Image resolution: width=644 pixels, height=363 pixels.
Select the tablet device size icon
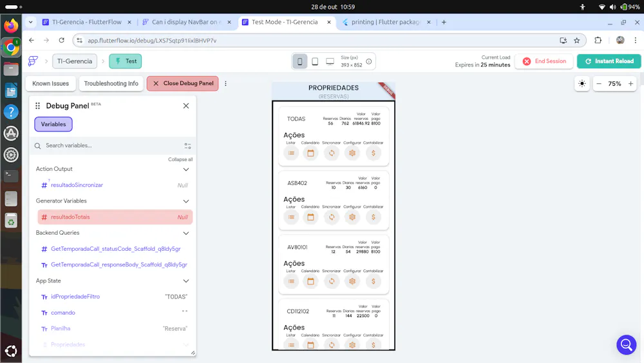[x=315, y=61]
